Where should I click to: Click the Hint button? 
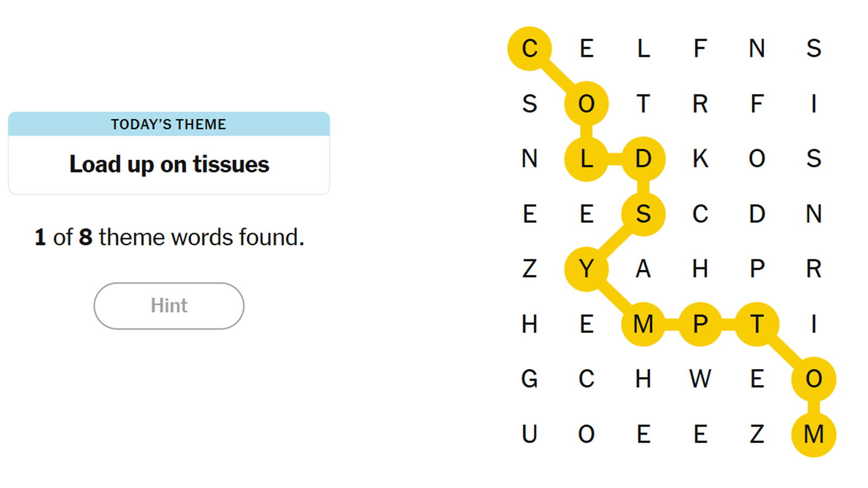click(x=169, y=306)
